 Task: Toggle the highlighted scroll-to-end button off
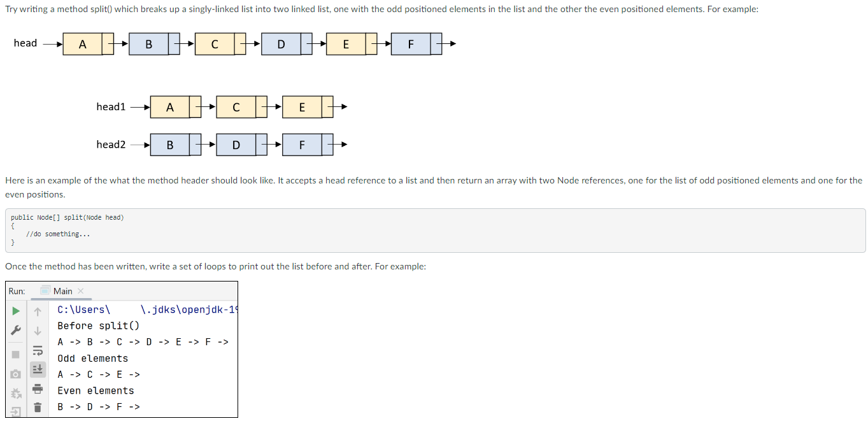[38, 369]
